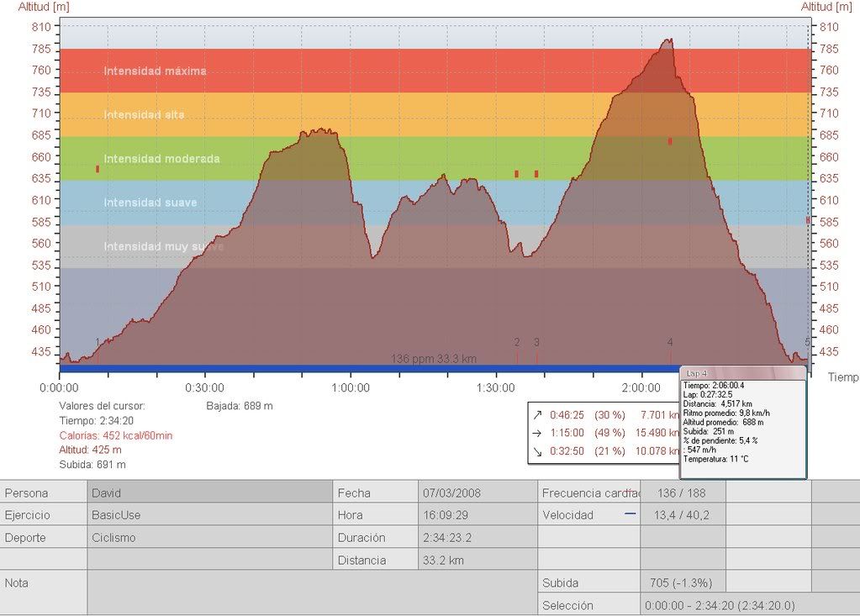This screenshot has height=616, width=860.
Task: Click the '(49 %)' flat percentage
Action: coord(609,433)
